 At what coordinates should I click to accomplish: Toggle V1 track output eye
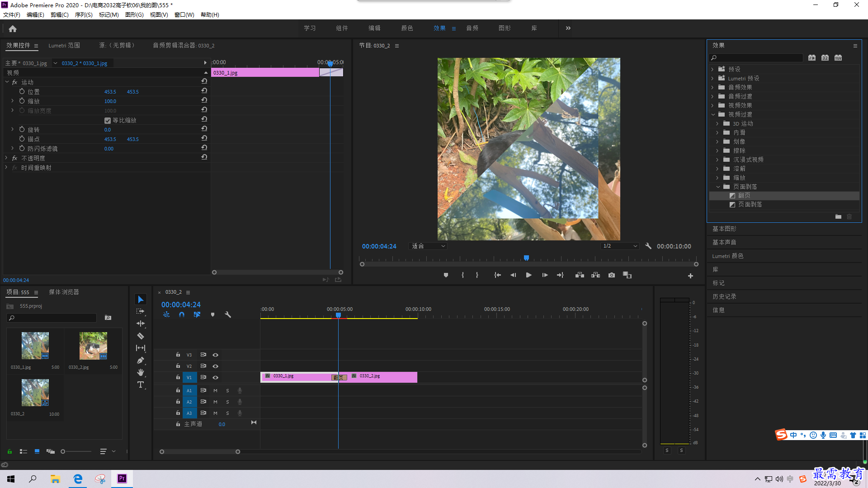click(216, 377)
